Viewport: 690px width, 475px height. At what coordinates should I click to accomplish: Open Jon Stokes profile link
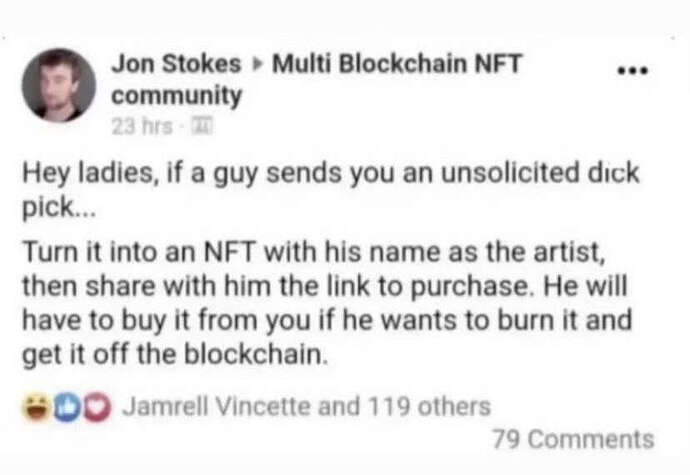176,64
